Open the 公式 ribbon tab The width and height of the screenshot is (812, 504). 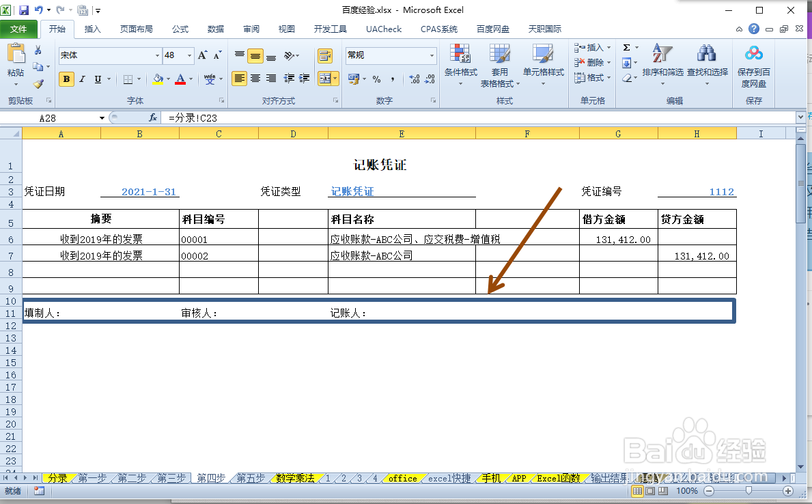[x=180, y=29]
